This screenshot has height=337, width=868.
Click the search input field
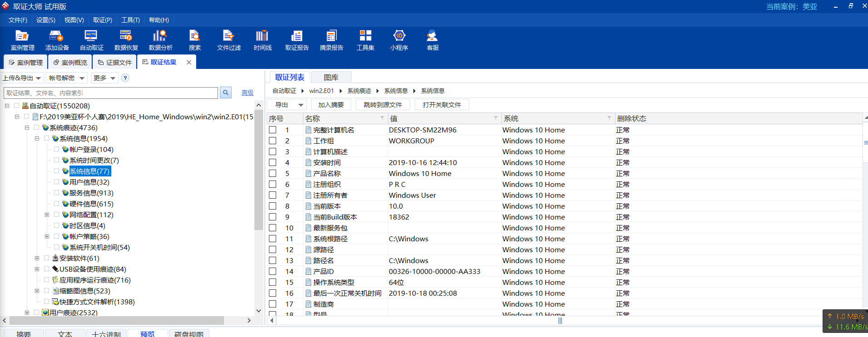(x=111, y=93)
